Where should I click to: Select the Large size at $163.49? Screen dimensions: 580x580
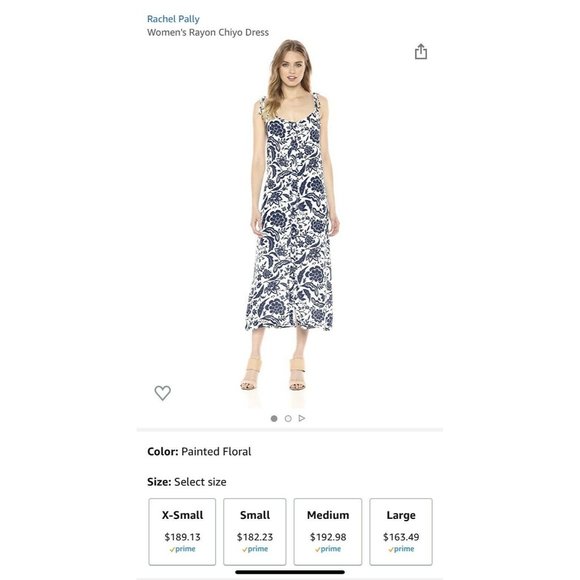[401, 532]
